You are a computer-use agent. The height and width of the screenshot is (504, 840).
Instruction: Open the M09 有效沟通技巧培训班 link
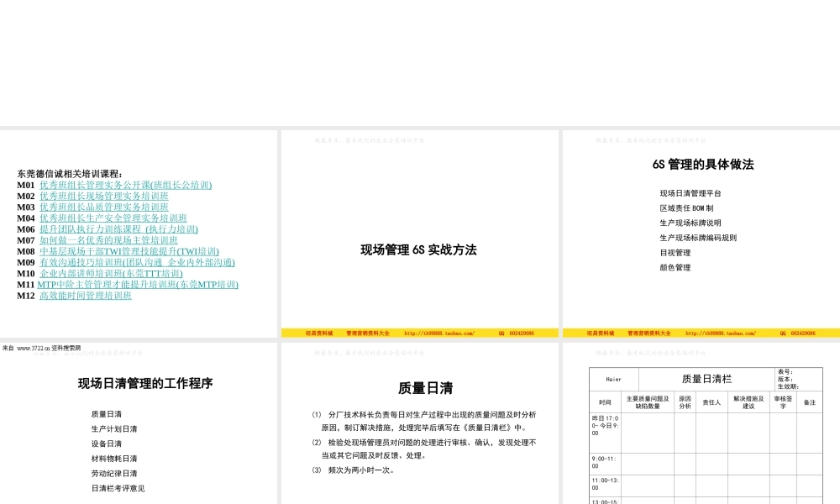coord(138,263)
